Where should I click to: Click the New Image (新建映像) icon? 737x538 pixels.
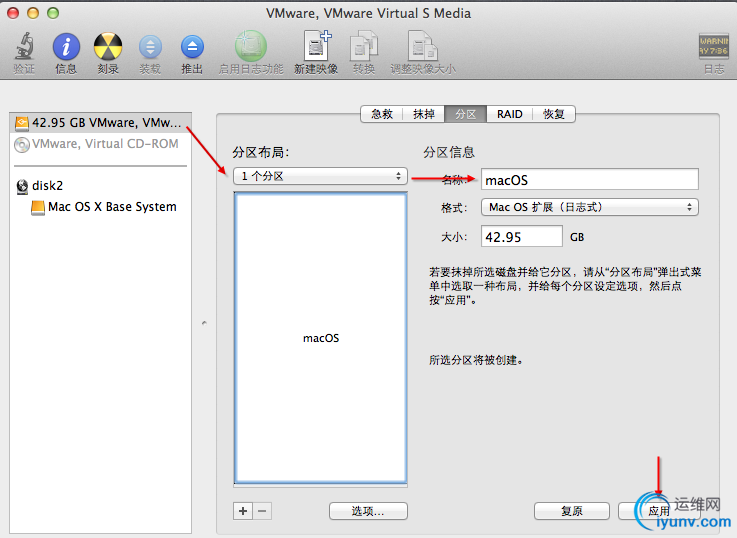pos(316,46)
